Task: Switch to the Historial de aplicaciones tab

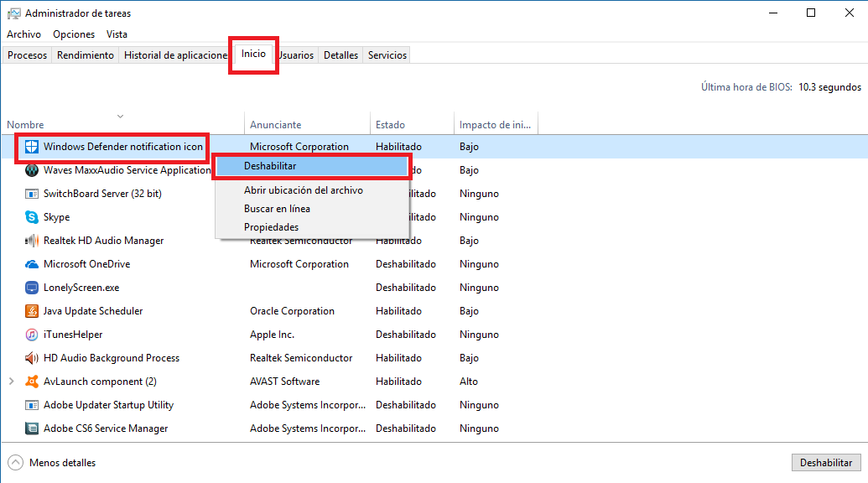Action: pyautogui.click(x=175, y=55)
